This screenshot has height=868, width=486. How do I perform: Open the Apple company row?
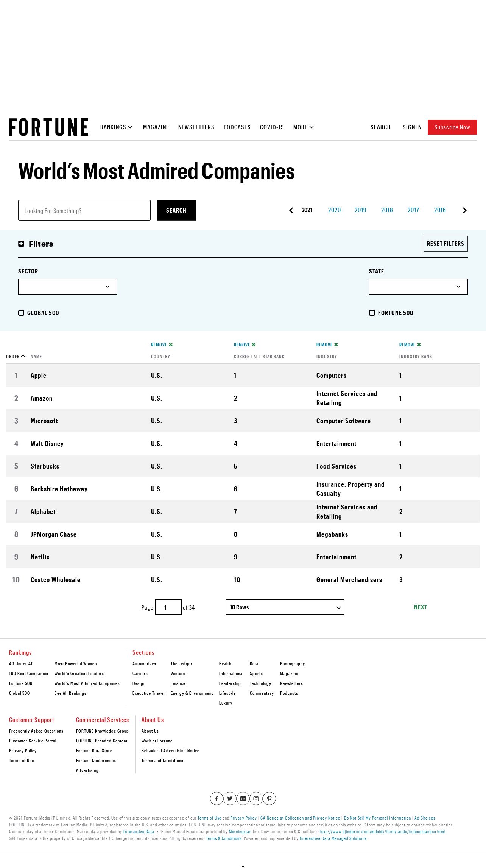click(243, 375)
